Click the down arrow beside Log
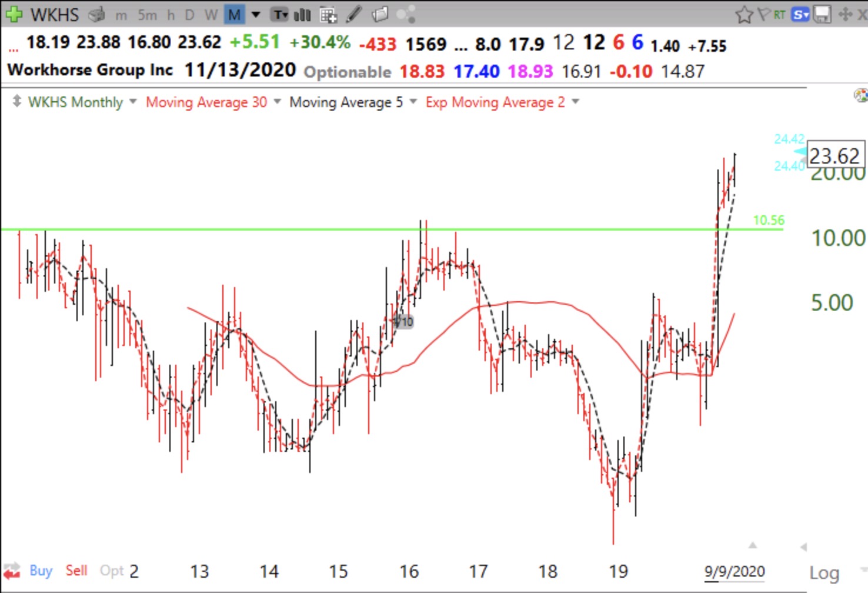The width and height of the screenshot is (868, 593). point(863,569)
